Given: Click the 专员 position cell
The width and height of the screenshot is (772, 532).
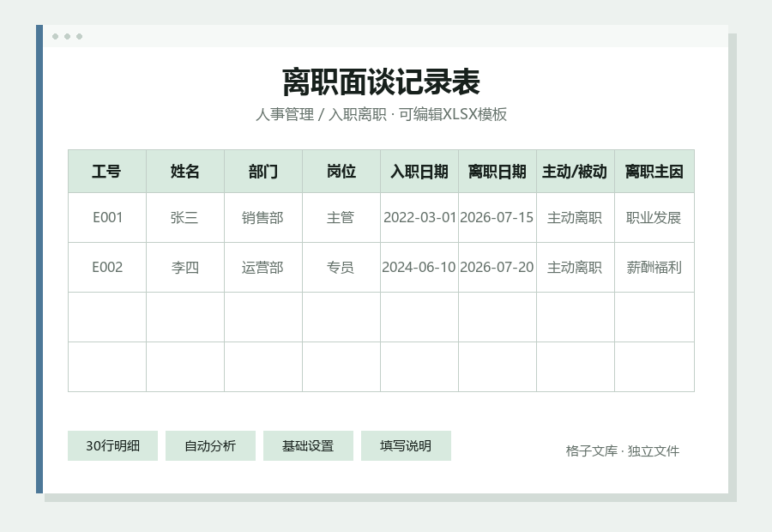Looking at the screenshot, I should pyautogui.click(x=341, y=268).
